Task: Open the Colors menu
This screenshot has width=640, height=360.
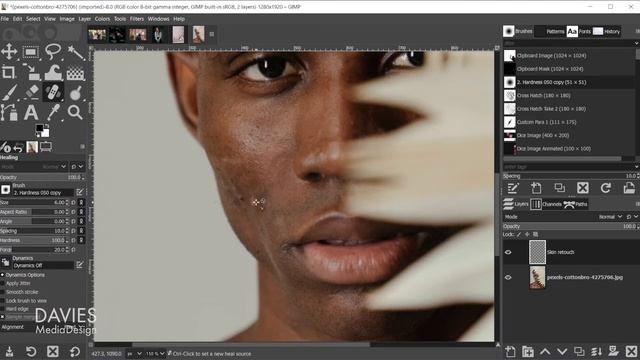Action: [102, 19]
